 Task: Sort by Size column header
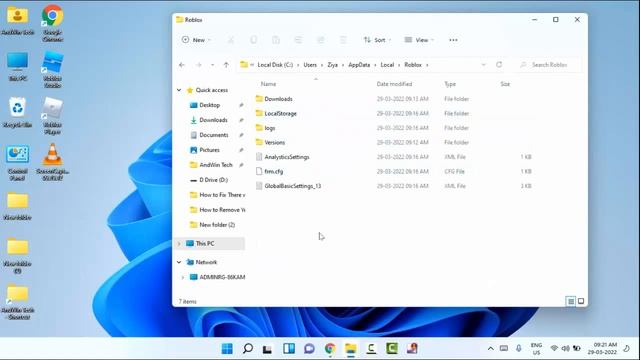point(505,84)
